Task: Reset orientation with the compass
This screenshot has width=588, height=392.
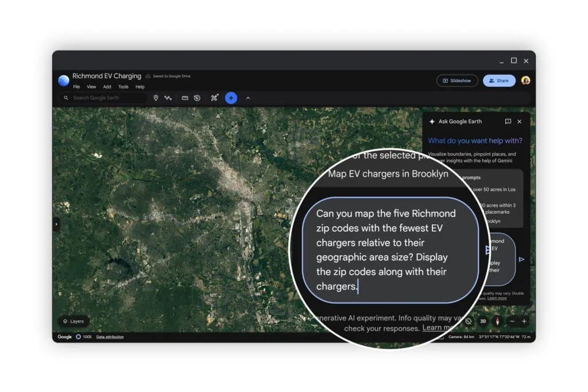Action: (x=497, y=320)
